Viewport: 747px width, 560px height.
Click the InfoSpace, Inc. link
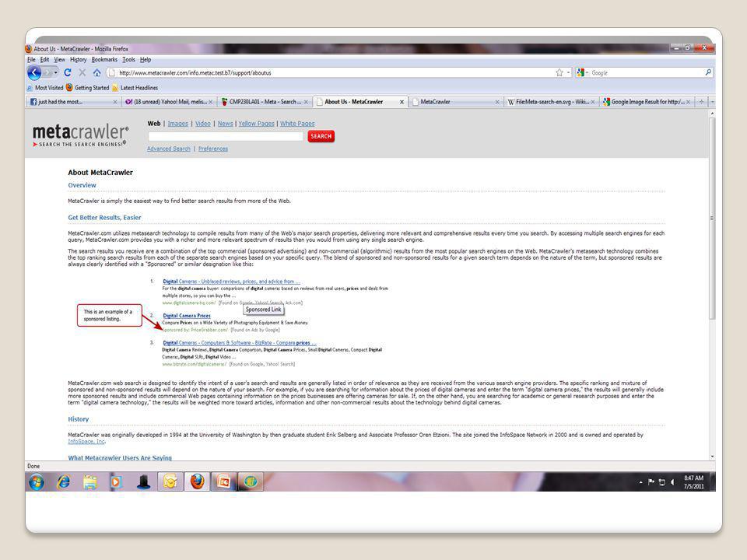[86, 442]
